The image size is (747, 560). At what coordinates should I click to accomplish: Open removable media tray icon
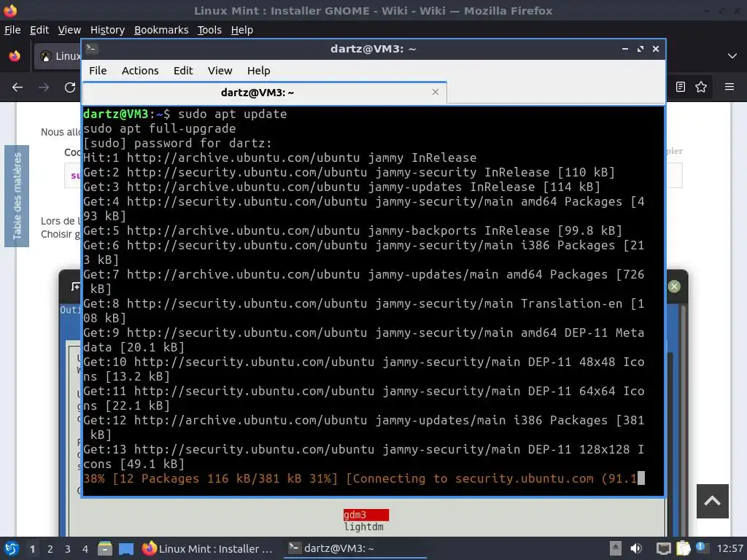[x=616, y=548]
